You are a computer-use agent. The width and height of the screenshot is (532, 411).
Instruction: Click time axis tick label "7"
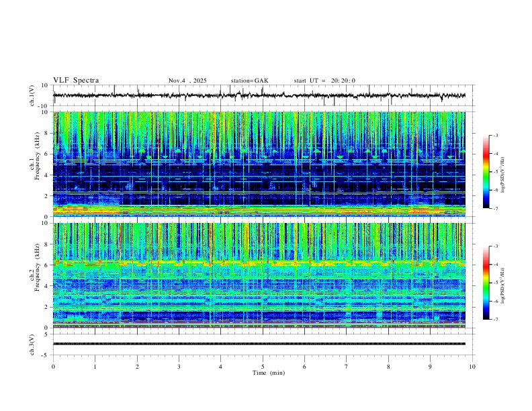347,367
